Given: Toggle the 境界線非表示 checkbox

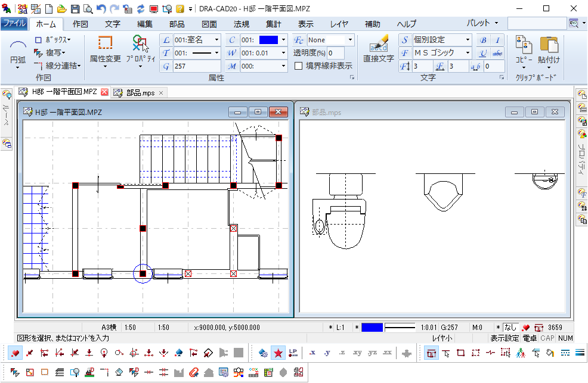Looking at the screenshot, I should 299,66.
